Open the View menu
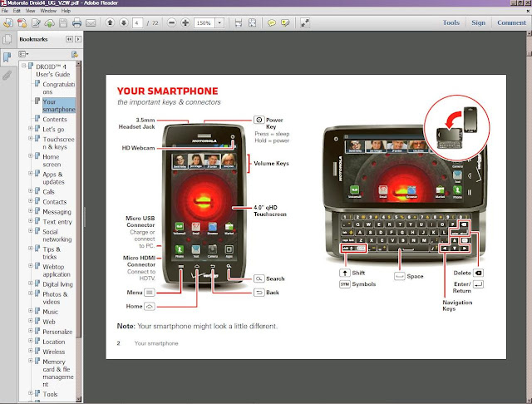This screenshot has height=404, width=532. [x=30, y=11]
